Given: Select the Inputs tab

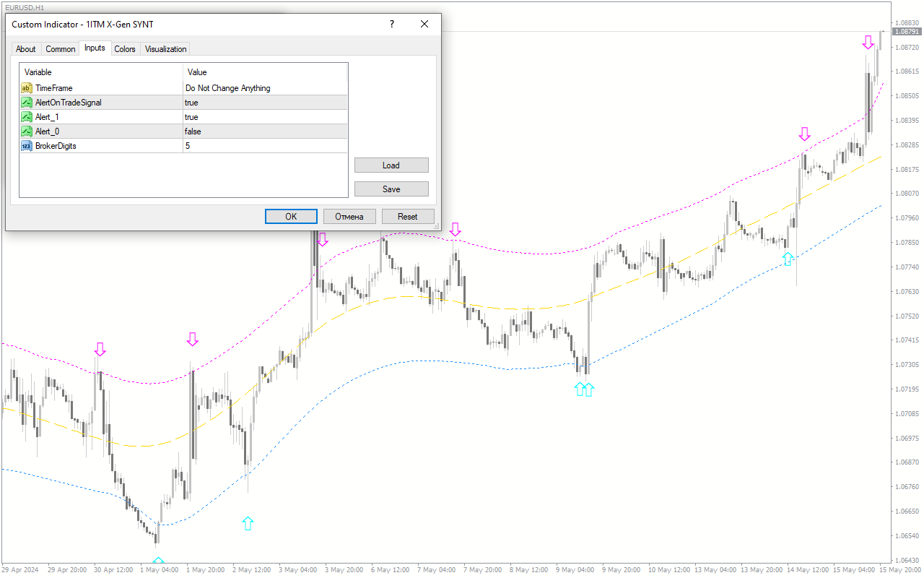Looking at the screenshot, I should pos(95,48).
